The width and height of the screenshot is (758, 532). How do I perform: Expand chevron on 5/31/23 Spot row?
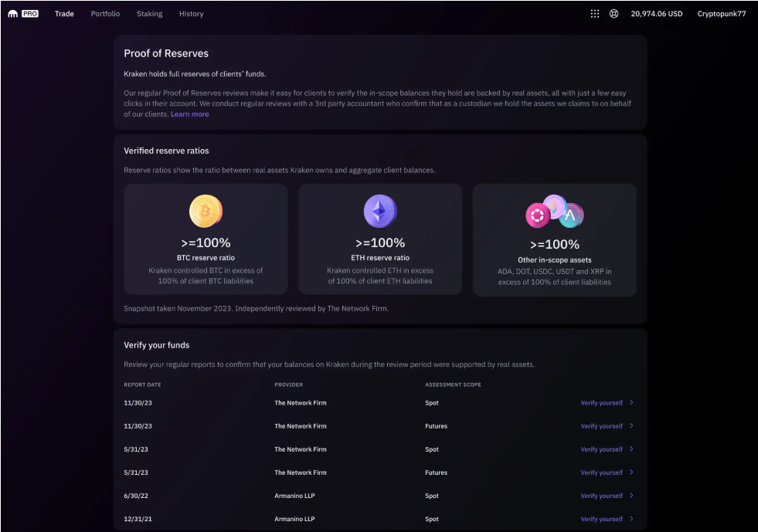coord(631,449)
